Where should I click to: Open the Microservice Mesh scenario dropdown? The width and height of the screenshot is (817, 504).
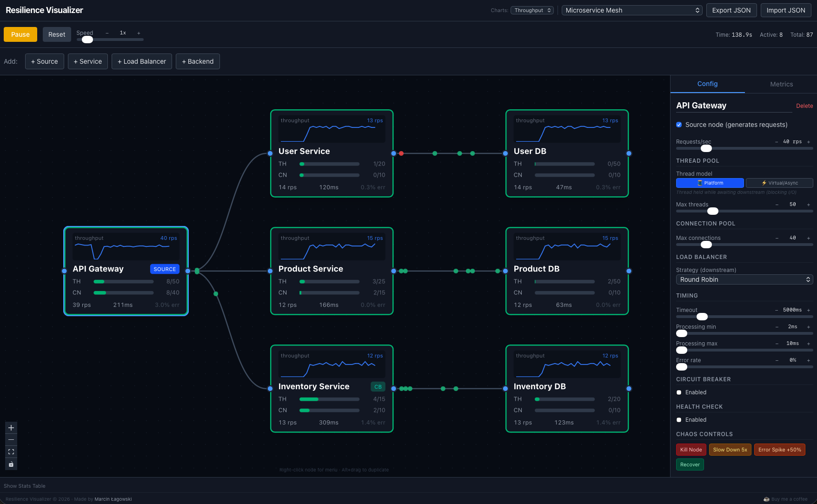pos(631,10)
